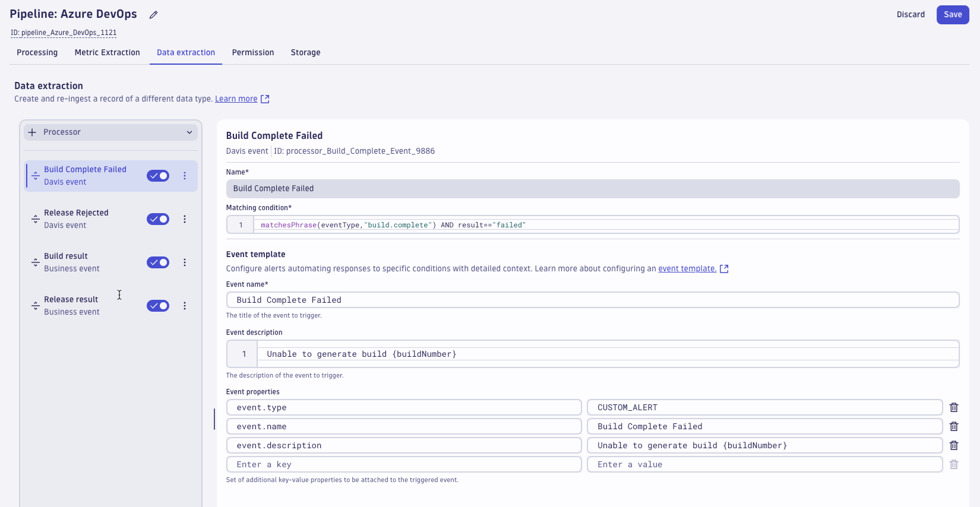Save the pipeline changes
The width and height of the screenshot is (980, 507).
[x=953, y=15]
